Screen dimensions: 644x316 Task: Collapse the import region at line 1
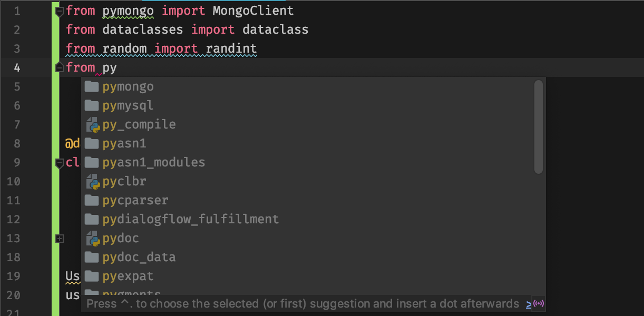point(58,10)
